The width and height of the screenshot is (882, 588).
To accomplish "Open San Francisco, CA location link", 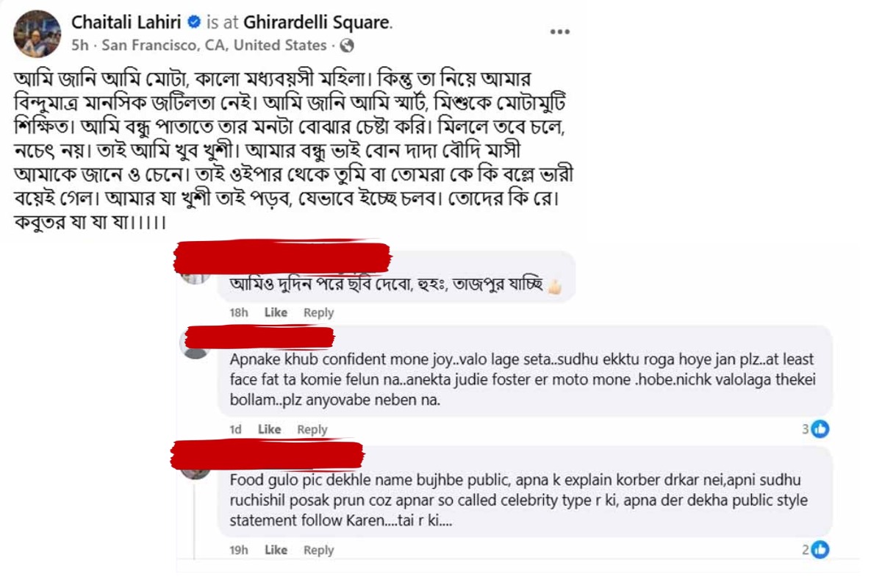I will tap(214, 46).
